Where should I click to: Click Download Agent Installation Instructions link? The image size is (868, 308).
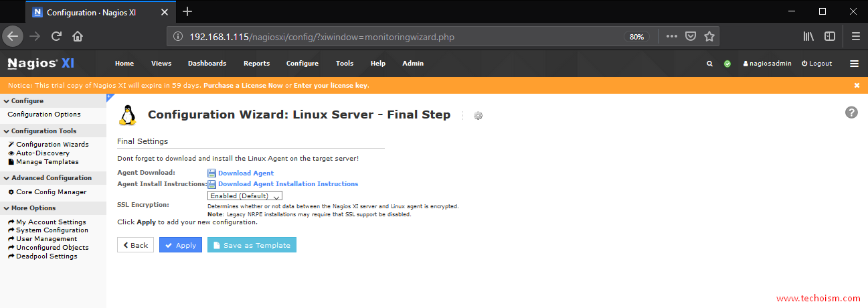(288, 184)
